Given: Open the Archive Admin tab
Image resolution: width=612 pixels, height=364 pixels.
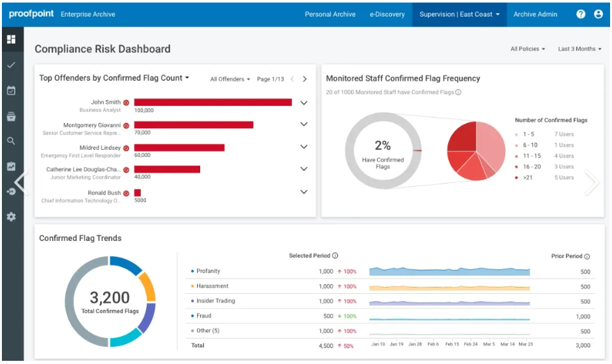Looking at the screenshot, I should pos(535,14).
